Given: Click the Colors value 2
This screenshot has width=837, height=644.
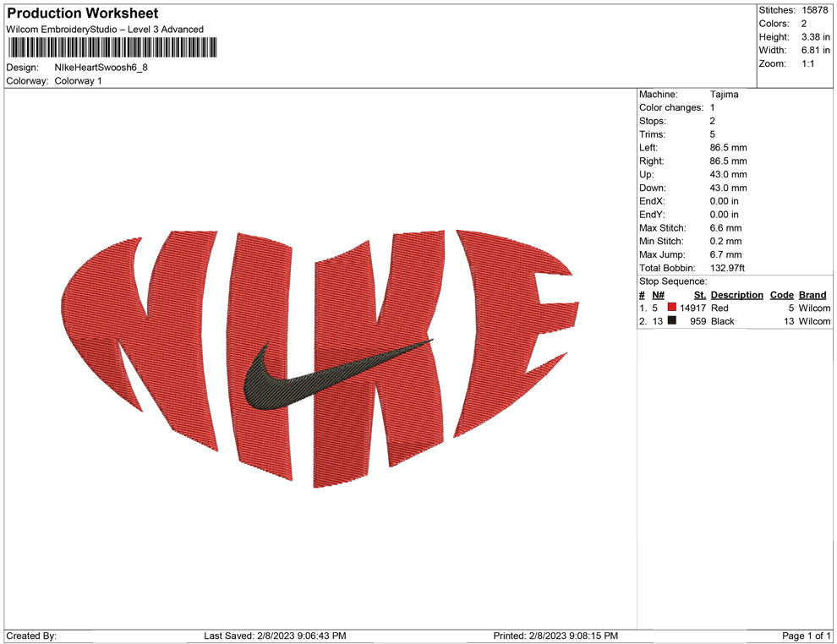Looking at the screenshot, I should point(804,24).
